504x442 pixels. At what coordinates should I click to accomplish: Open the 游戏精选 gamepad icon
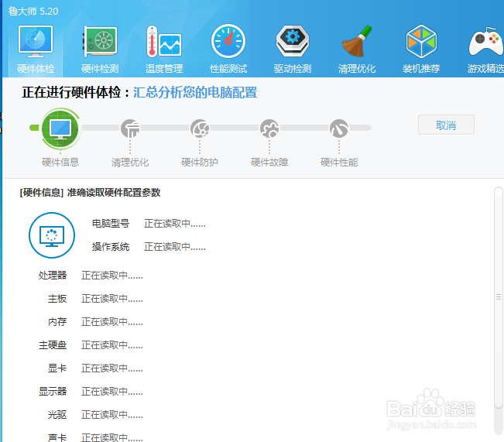pyautogui.click(x=486, y=41)
